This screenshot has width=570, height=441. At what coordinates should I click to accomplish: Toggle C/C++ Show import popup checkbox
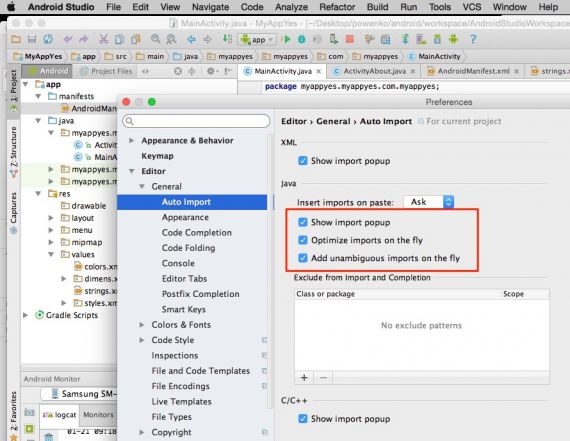pyautogui.click(x=302, y=419)
